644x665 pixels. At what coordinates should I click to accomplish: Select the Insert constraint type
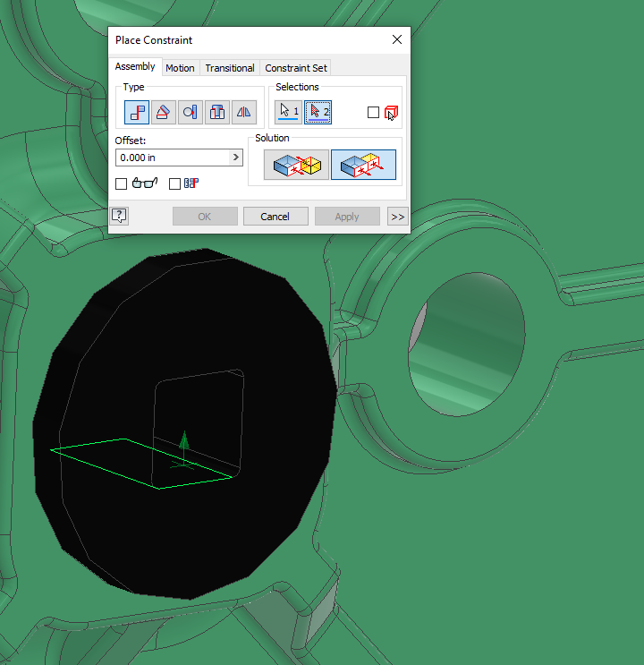(217, 113)
